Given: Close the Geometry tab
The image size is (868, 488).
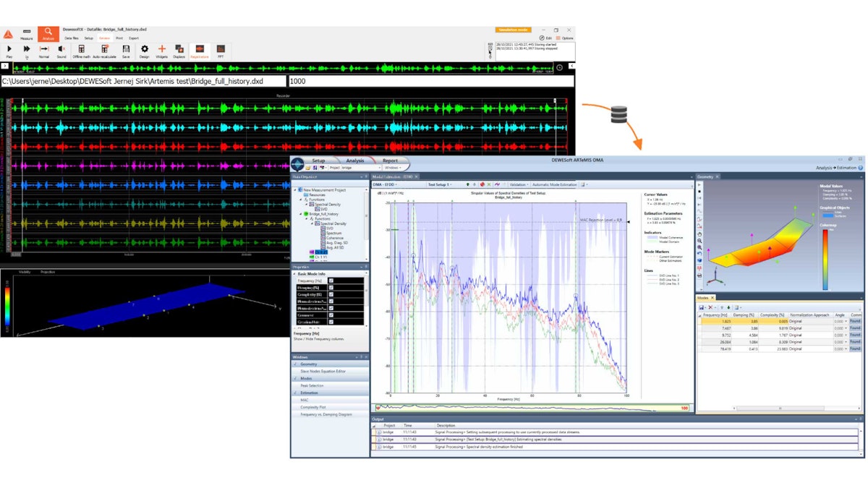Looking at the screenshot, I should point(718,176).
